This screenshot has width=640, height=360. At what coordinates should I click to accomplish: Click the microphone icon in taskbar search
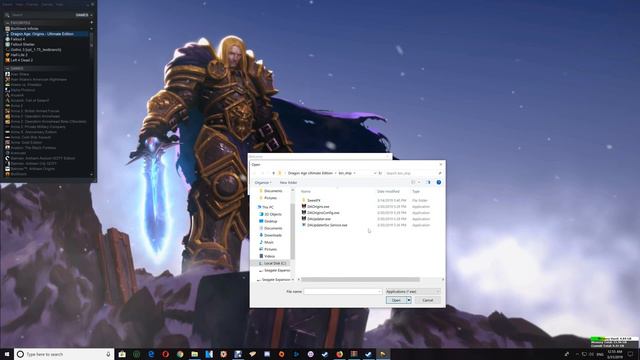point(108,354)
